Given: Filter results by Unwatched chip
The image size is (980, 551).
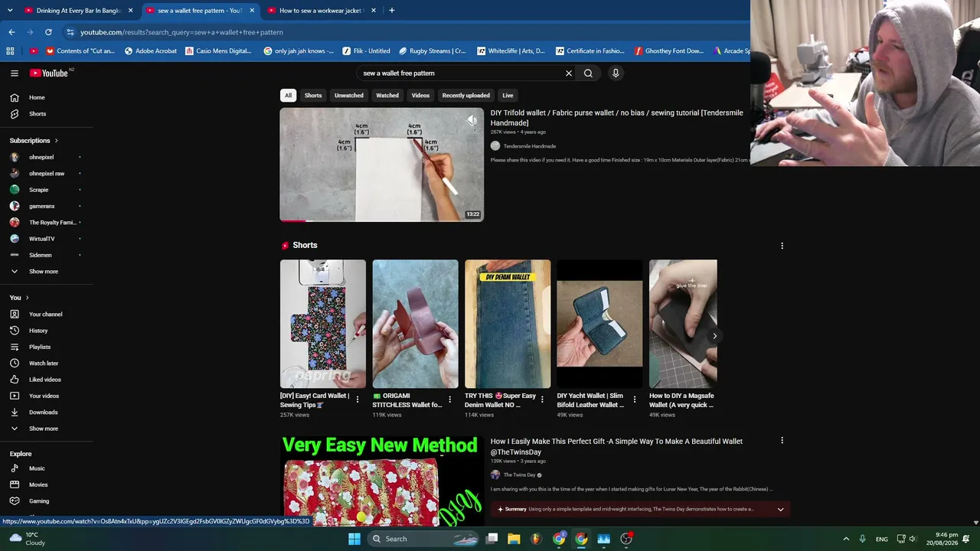Looking at the screenshot, I should pyautogui.click(x=348, y=96).
